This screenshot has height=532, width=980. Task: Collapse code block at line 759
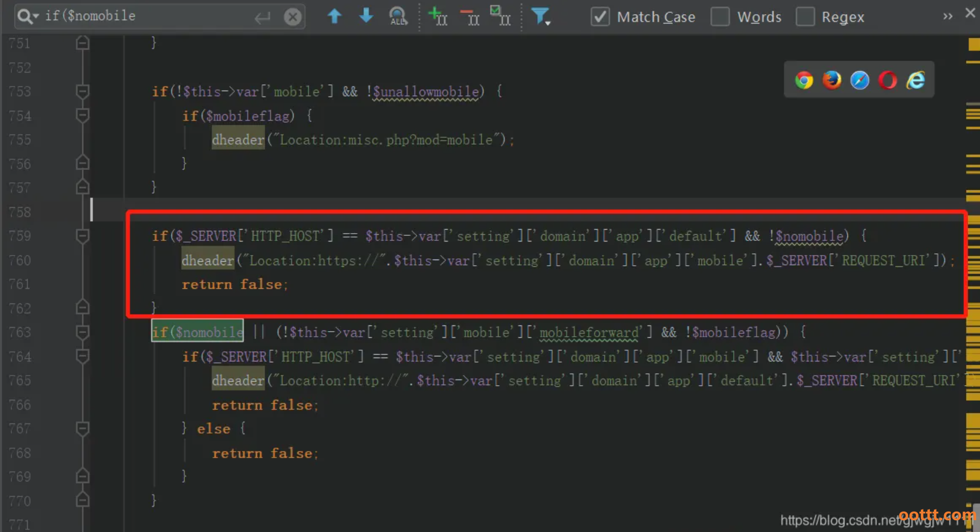click(x=83, y=236)
